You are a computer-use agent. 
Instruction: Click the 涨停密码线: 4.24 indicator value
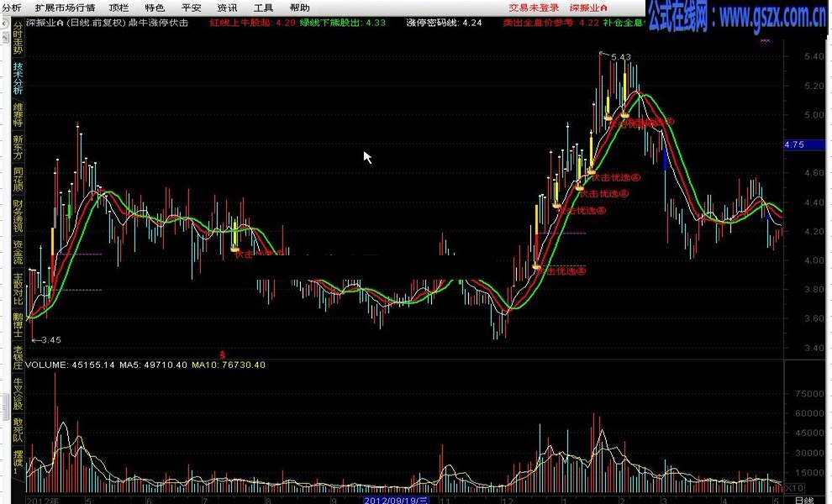[x=444, y=23]
